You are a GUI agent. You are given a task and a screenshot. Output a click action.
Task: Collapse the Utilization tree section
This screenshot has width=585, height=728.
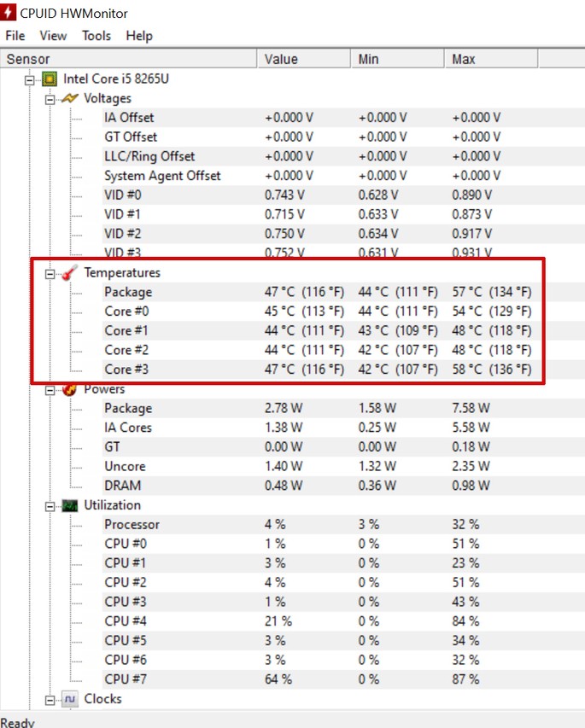point(50,506)
